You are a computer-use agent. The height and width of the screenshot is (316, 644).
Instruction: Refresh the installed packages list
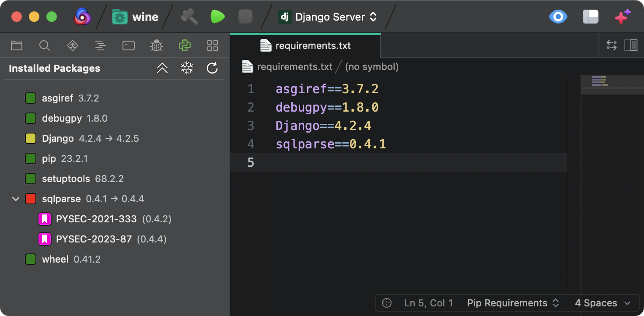tap(212, 68)
